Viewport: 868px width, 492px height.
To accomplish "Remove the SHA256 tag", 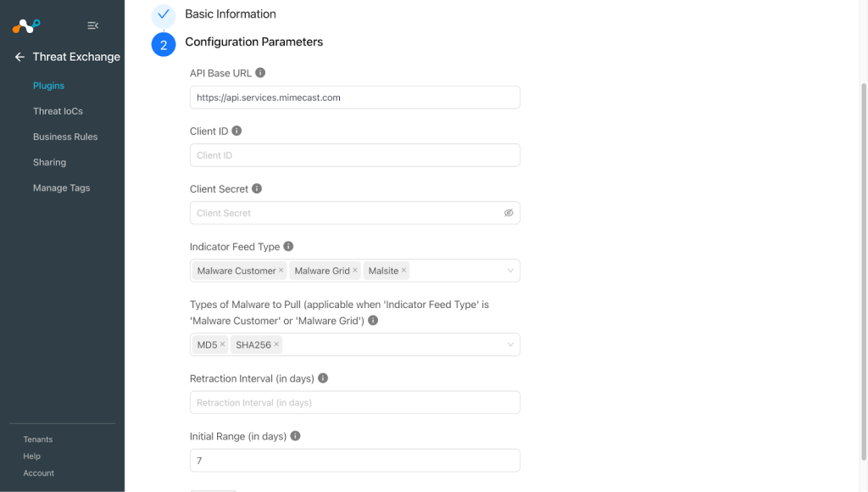I will (x=276, y=344).
